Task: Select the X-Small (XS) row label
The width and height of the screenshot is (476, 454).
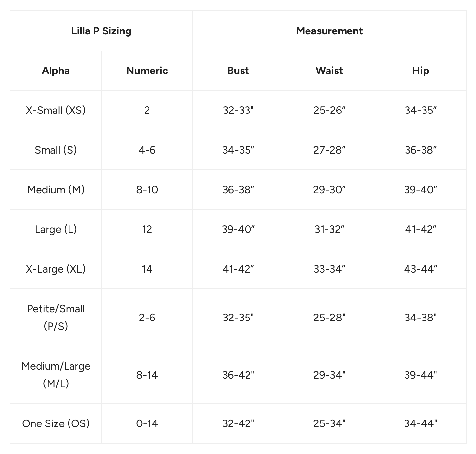Action: (56, 110)
